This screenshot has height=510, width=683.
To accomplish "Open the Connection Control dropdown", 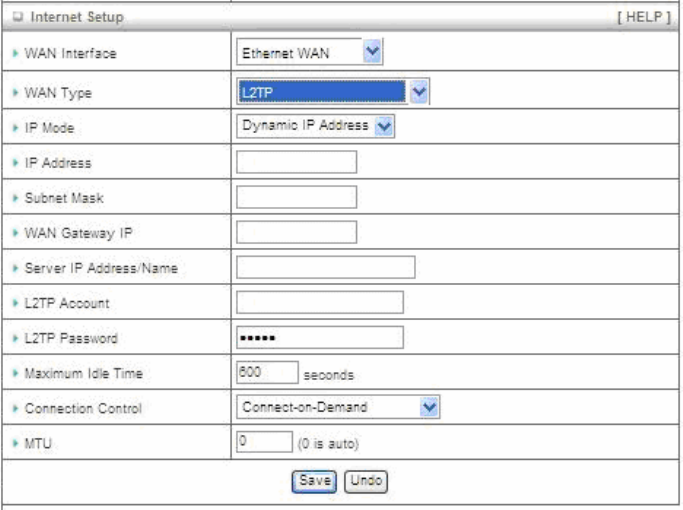I will 338,407.
